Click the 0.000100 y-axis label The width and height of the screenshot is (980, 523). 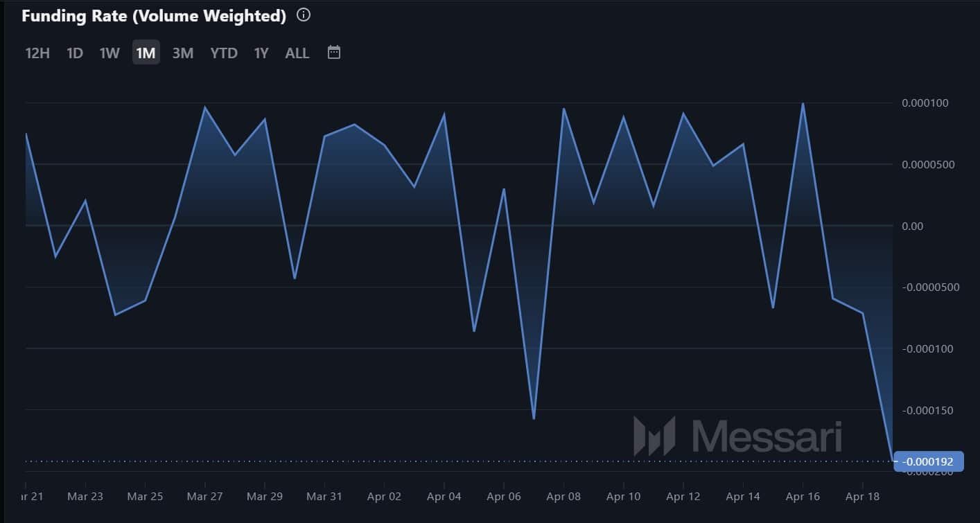925,103
